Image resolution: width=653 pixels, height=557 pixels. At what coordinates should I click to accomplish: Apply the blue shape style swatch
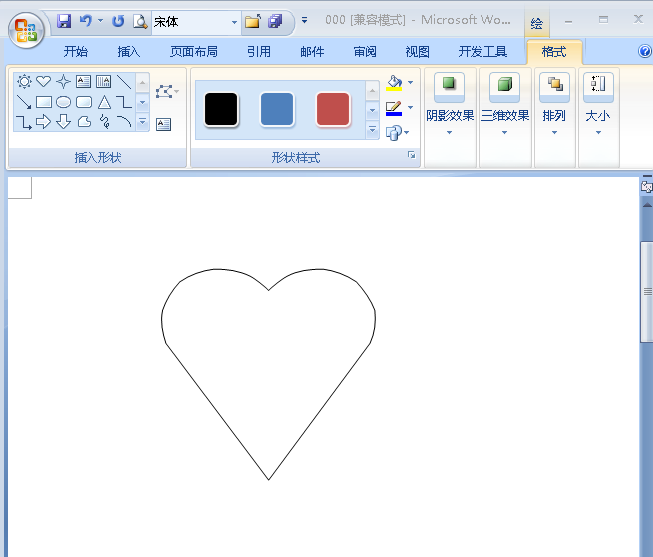277,110
